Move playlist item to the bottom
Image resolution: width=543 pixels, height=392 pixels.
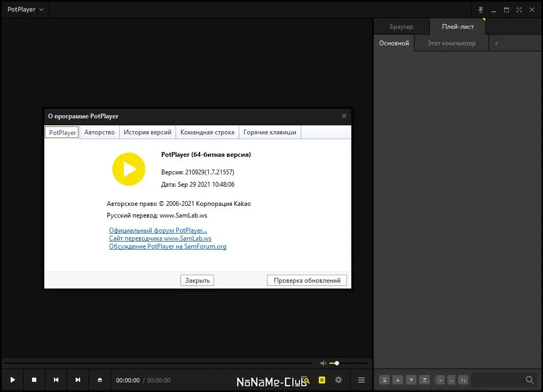tap(424, 380)
